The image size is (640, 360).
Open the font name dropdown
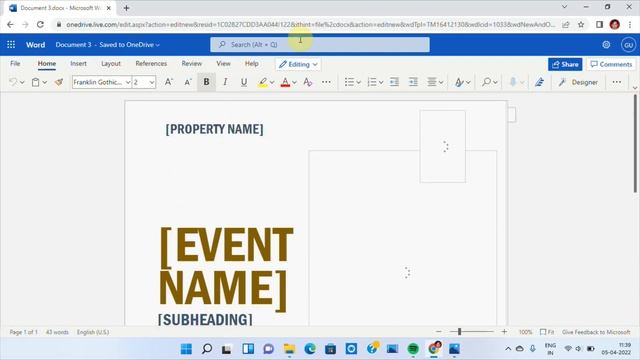click(x=128, y=82)
